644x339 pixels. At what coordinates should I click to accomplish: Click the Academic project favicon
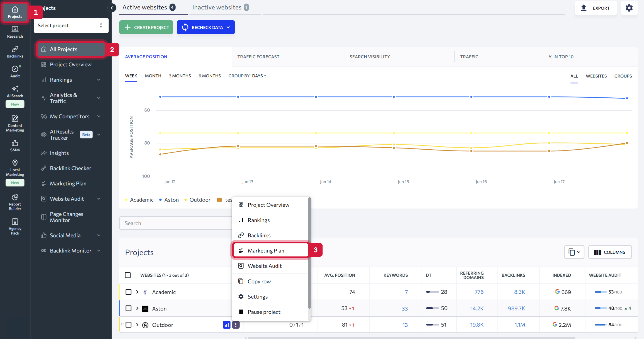click(x=145, y=292)
